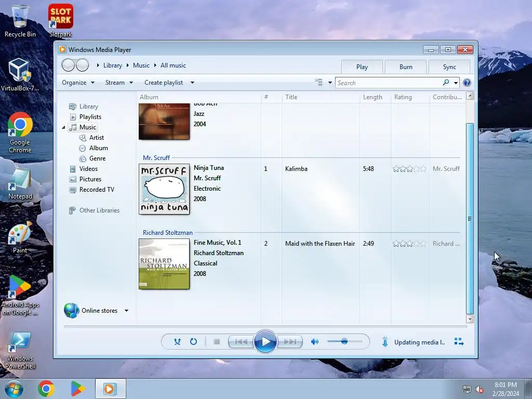Click scroll down arrow in track list
Viewport: 532px width, 399px height.
pos(470,319)
